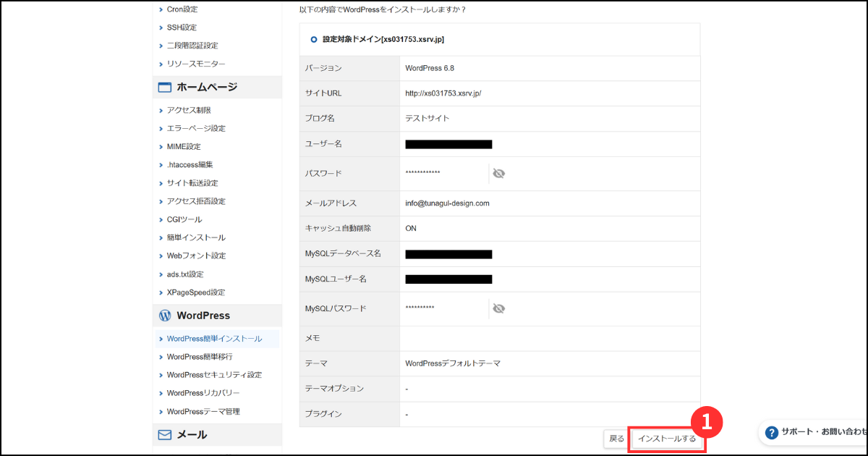The height and width of the screenshot is (456, 868).
Task: Click the site URL http://xs031753.xsrv.jp/
Action: point(443,93)
